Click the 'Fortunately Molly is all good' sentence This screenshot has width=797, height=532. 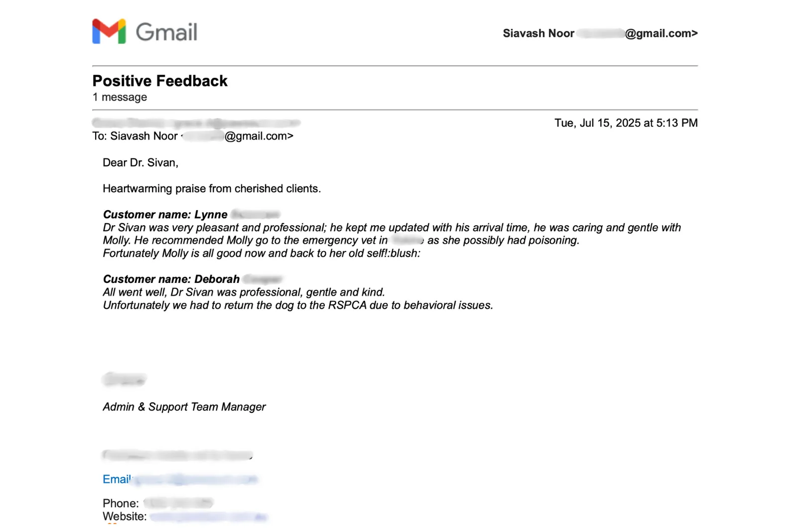(262, 253)
